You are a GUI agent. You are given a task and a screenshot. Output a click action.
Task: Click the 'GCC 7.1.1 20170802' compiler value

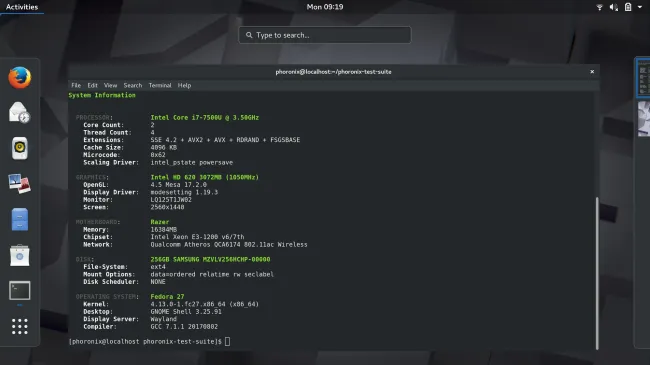184,327
